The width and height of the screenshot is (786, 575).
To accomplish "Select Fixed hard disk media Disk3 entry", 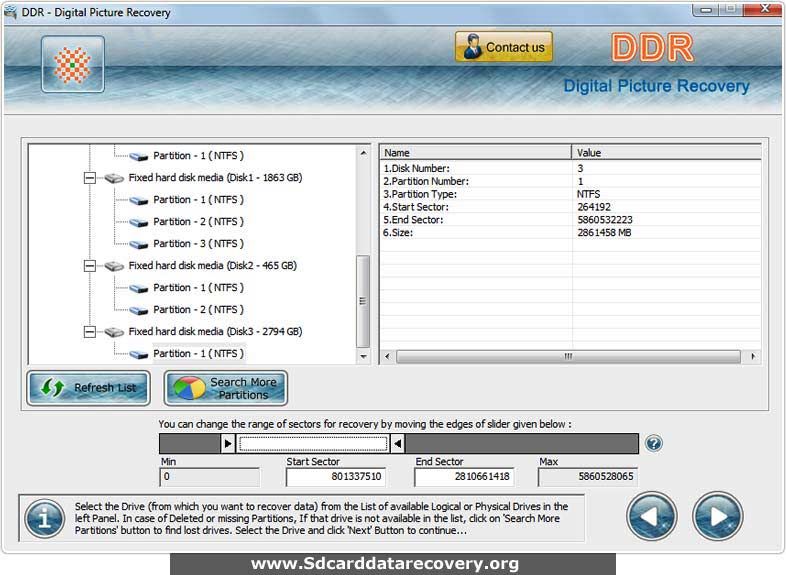I will tap(215, 332).
